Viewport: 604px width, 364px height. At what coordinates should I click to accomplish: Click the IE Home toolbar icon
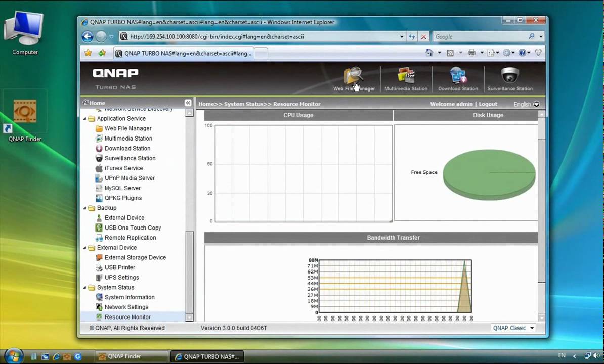(429, 53)
